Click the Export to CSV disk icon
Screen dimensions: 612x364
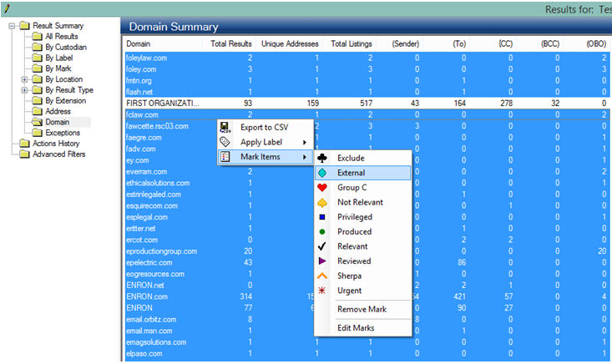click(225, 128)
